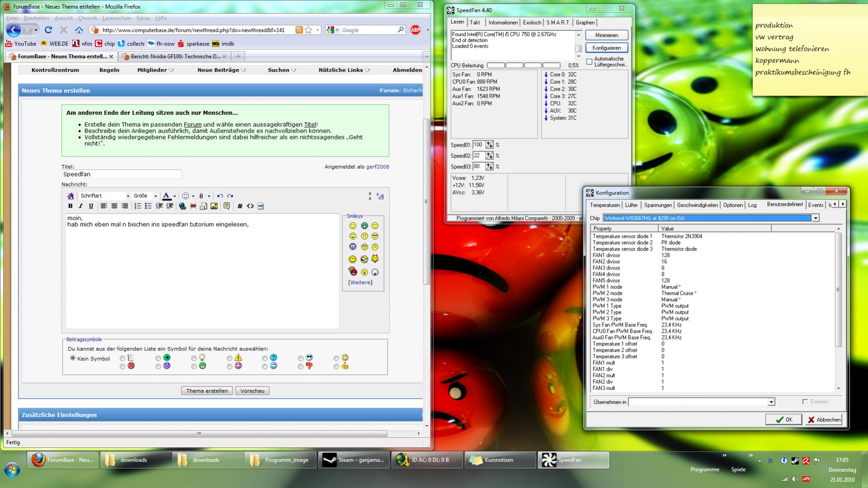The image size is (868, 488).
Task: Insert the green grinning smiley from Smileys box
Action: (x=364, y=226)
